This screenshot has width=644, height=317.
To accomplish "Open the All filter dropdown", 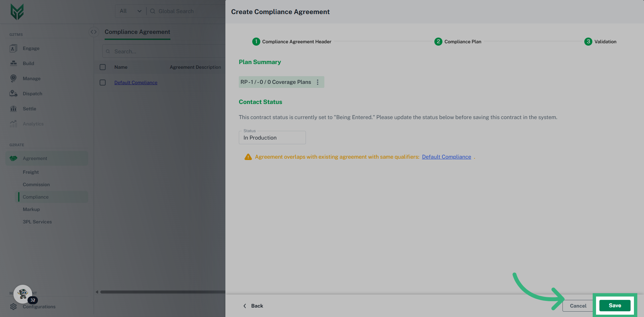I will [x=130, y=11].
